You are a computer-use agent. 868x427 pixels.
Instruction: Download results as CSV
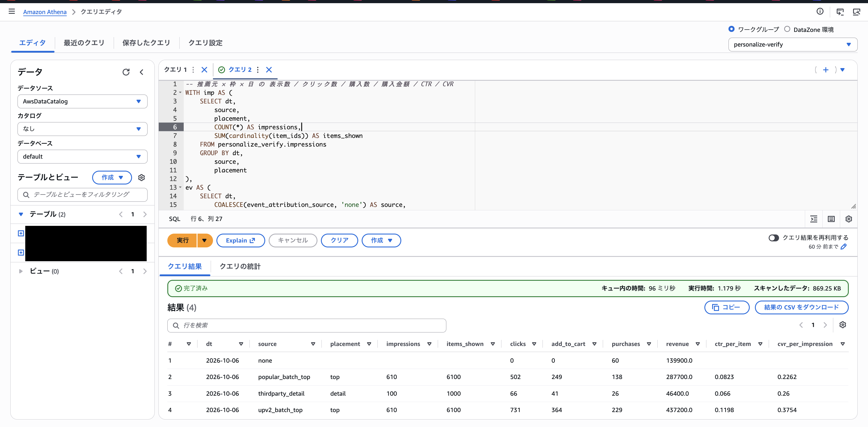[x=801, y=307]
